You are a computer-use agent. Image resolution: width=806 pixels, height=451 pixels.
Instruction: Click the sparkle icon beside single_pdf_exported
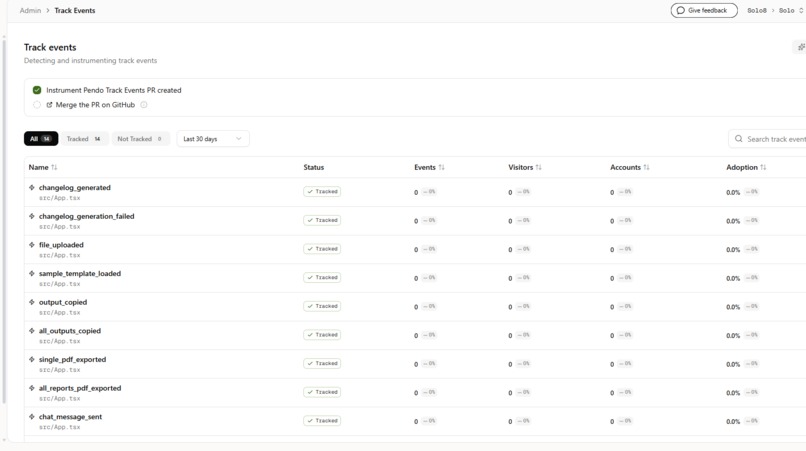tap(32, 359)
